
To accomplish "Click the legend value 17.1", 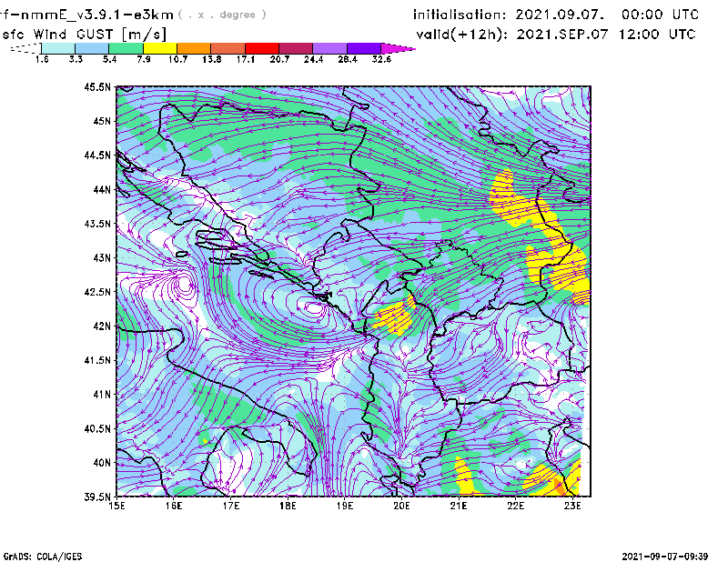I will click(246, 59).
